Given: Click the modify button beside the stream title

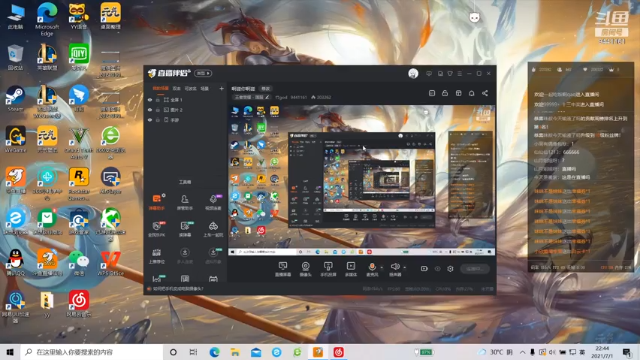Looking at the screenshot, I should pos(266,89).
